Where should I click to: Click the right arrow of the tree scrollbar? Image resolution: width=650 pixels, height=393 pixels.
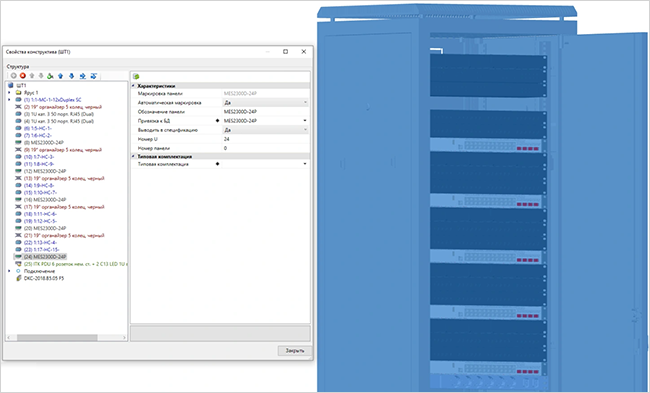click(124, 338)
